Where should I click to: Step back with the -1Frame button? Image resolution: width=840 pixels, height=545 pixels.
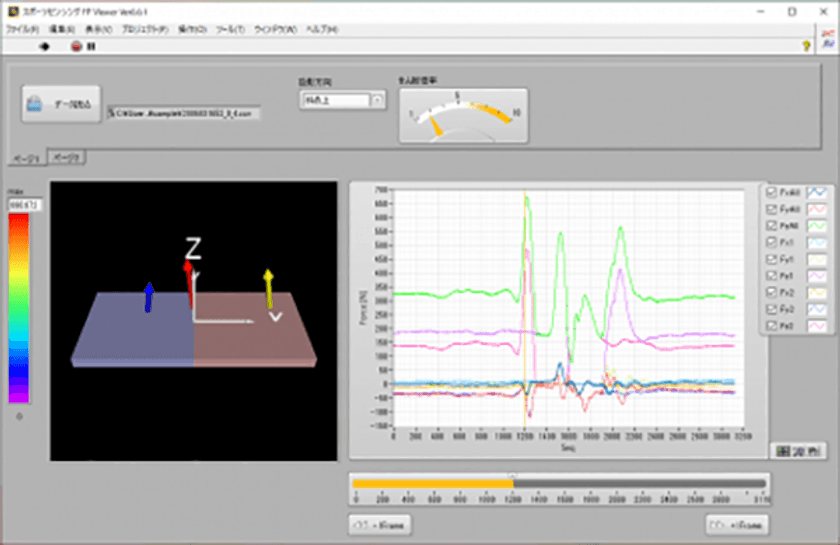click(x=380, y=523)
